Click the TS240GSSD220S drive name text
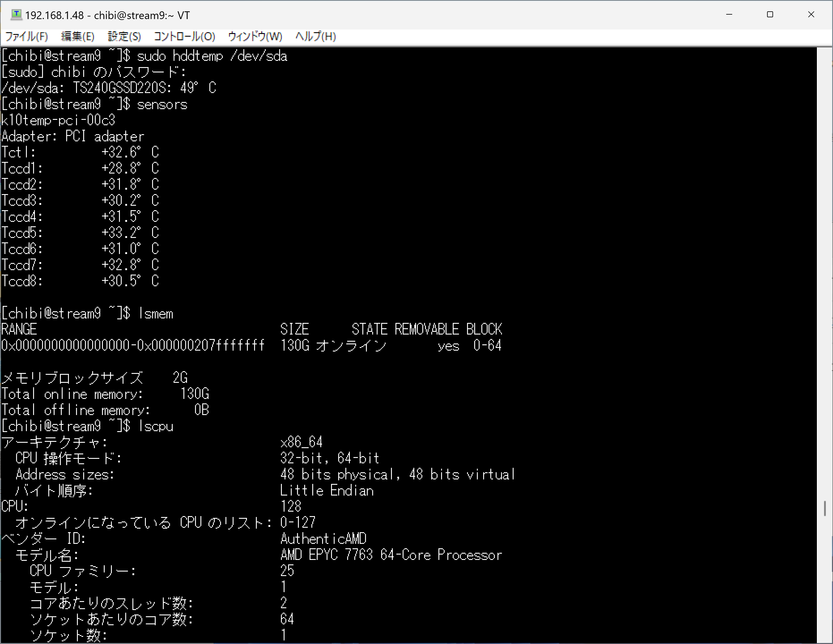Viewport: 833px width, 644px height. click(x=120, y=89)
